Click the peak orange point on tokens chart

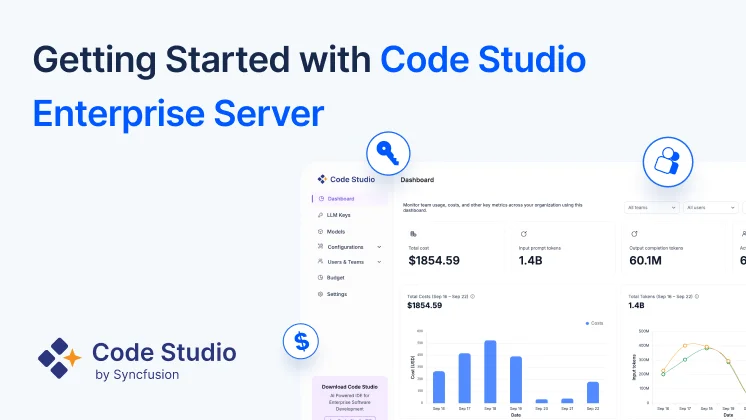coord(685,346)
